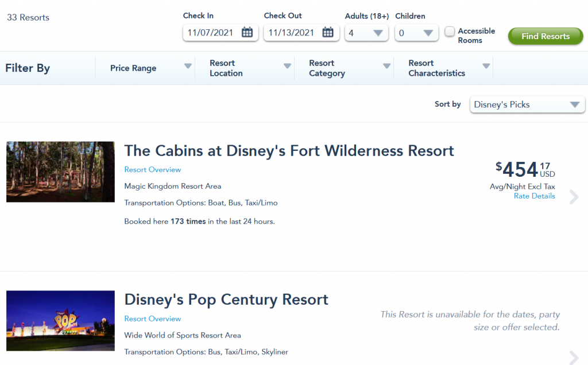
Task: Open Resort Overview for Pop Century Resort
Action: tap(153, 319)
